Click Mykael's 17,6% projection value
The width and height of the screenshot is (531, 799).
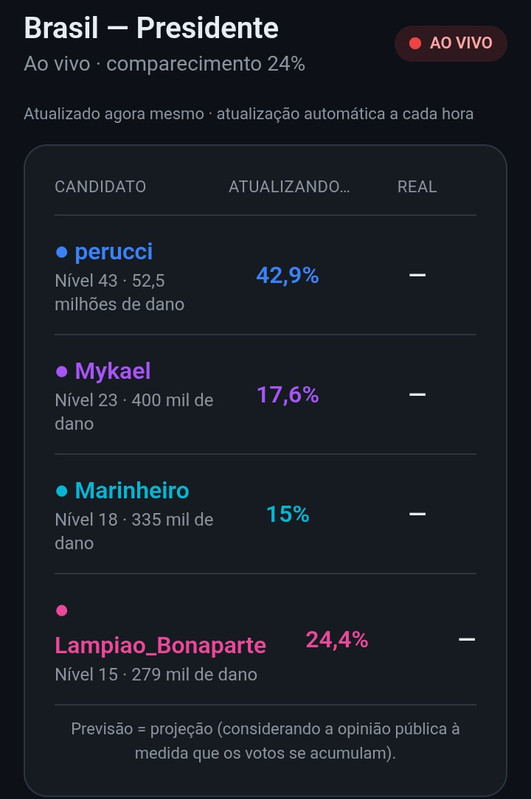click(x=288, y=395)
